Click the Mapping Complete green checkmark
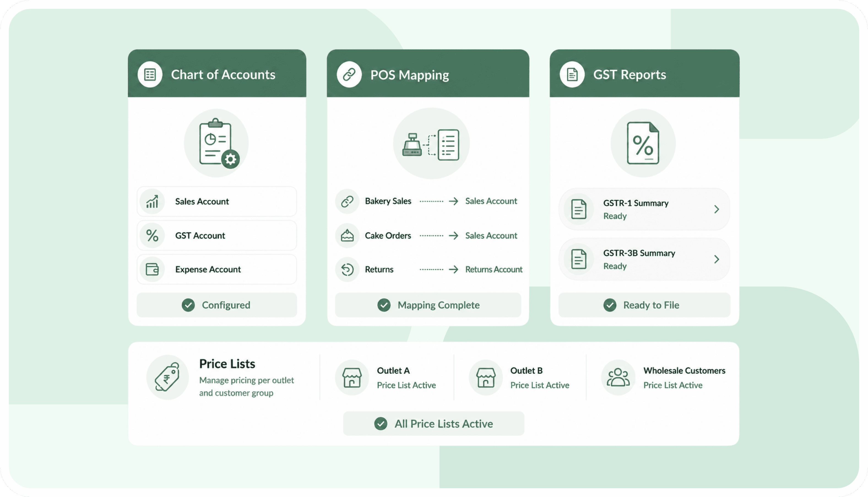This screenshot has height=497, width=868. pos(384,305)
